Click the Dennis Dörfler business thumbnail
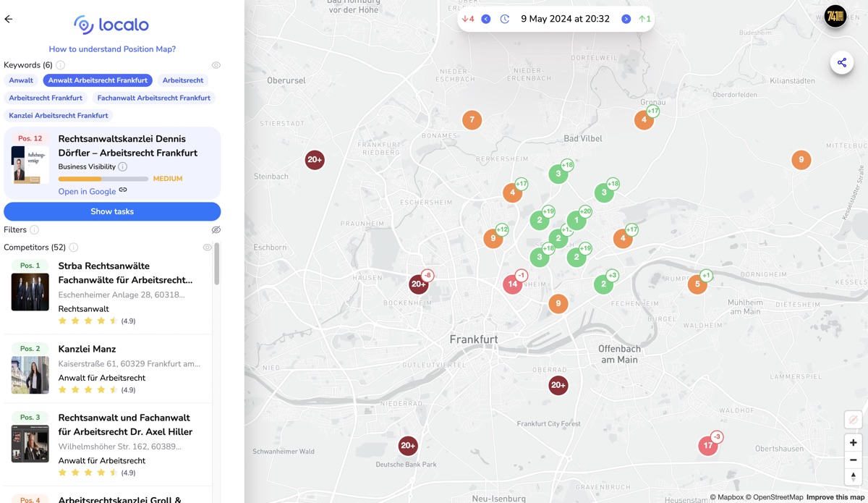 pyautogui.click(x=30, y=164)
